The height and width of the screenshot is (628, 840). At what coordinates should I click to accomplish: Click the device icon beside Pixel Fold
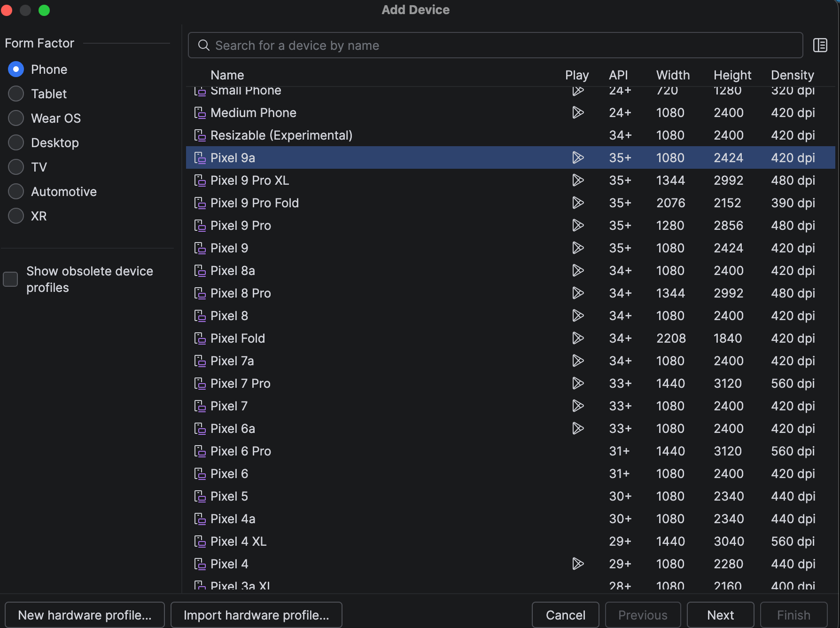pos(200,338)
